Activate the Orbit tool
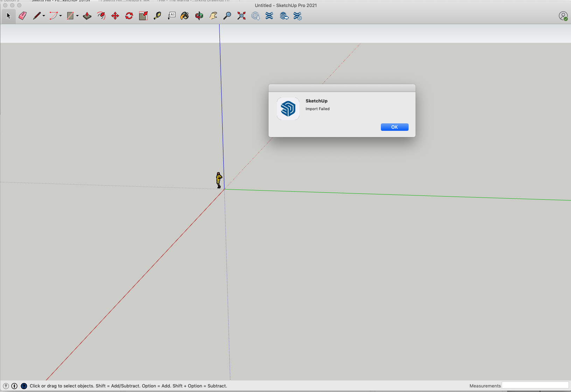The width and height of the screenshot is (571, 392). click(x=199, y=16)
